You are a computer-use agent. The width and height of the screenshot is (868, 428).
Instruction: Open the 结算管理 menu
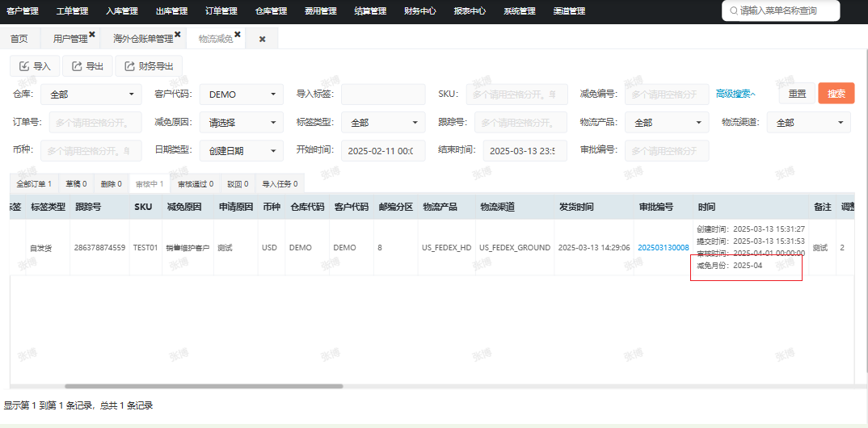pyautogui.click(x=370, y=11)
